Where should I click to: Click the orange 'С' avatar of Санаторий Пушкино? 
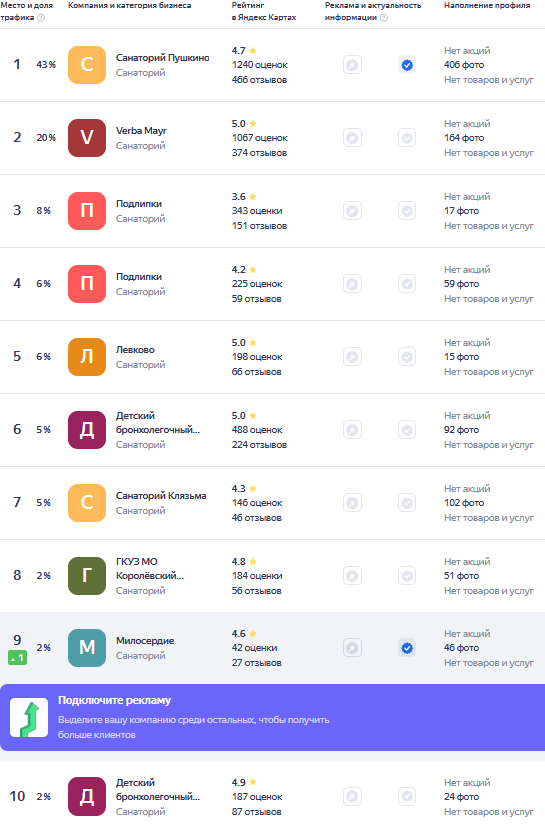click(x=87, y=65)
